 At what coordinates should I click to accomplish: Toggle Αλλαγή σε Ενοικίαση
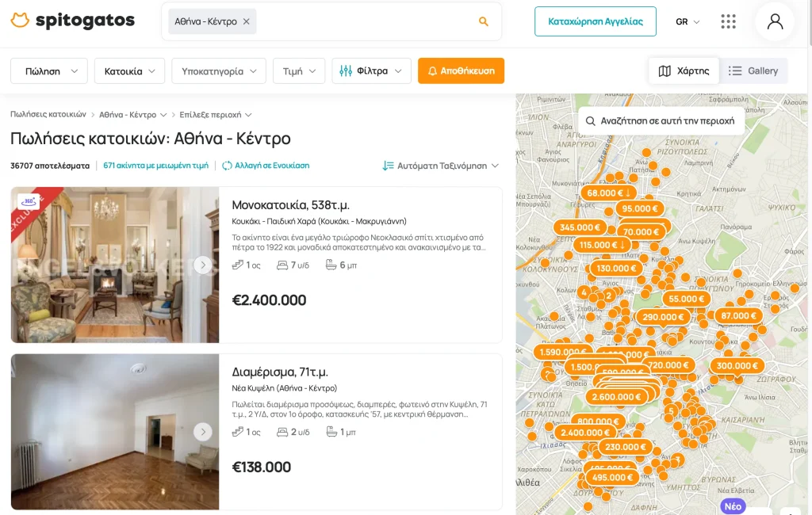point(266,166)
